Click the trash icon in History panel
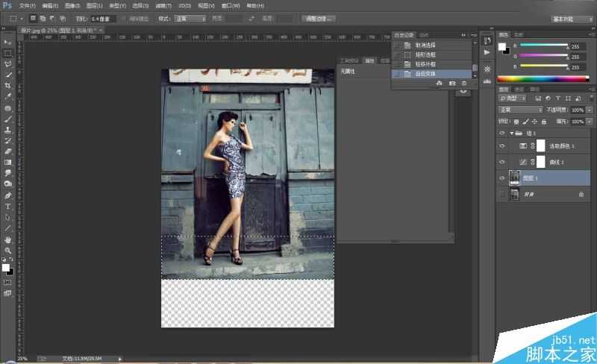Screen dimensions: 597x364 coord(463,83)
